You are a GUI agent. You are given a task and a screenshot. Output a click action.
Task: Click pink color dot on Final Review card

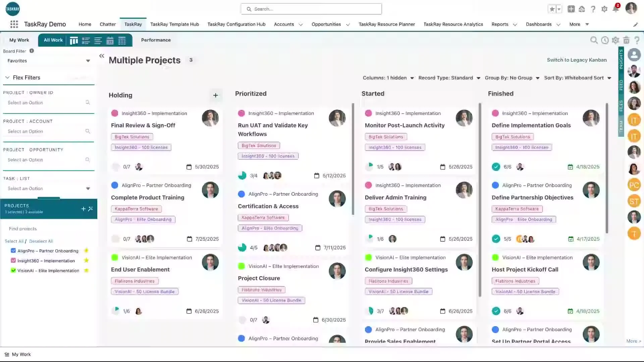115,113
